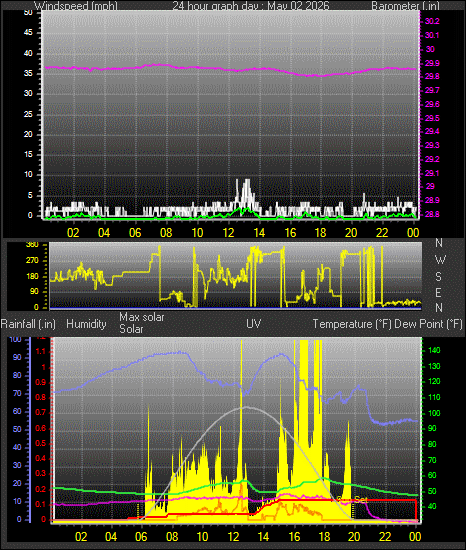Click the 22 hour marker on bottom graph

[385, 536]
